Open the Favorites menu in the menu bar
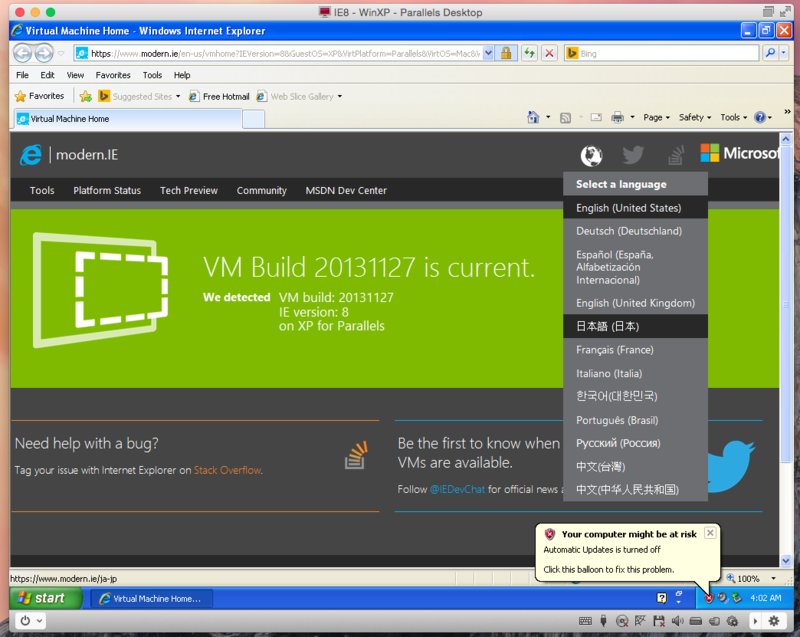 [113, 75]
